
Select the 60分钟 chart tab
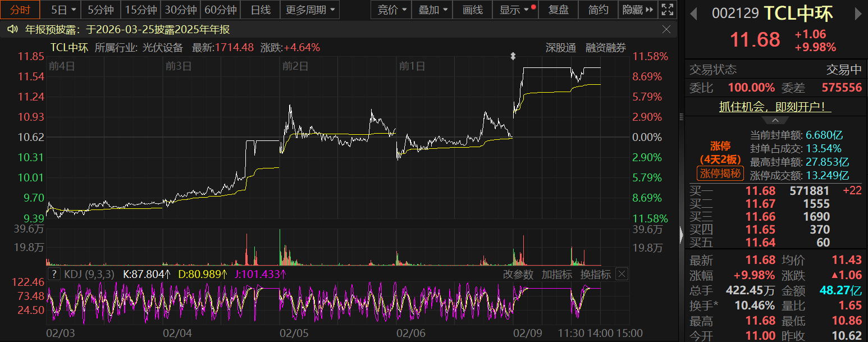pyautogui.click(x=221, y=10)
